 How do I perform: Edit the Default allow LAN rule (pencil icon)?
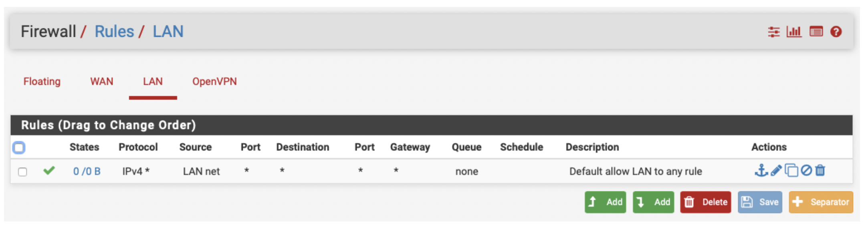pyautogui.click(x=776, y=171)
